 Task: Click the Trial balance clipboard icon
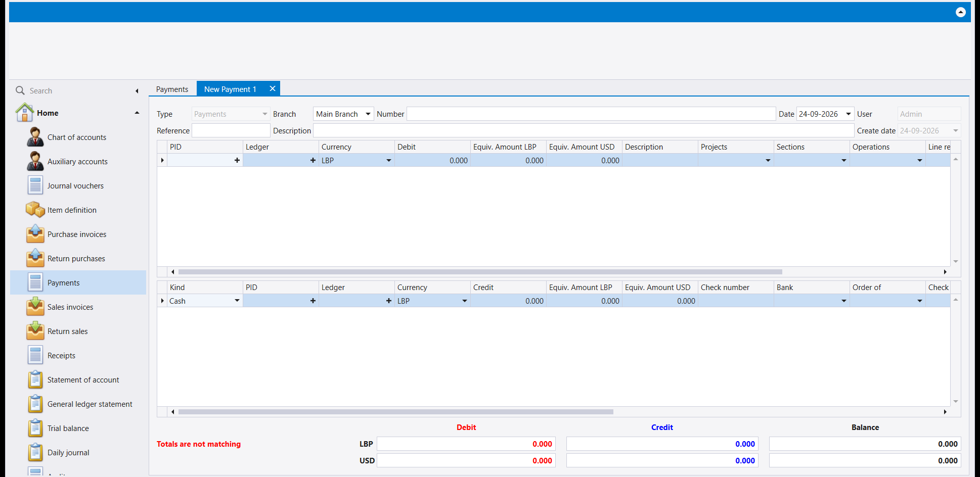coord(35,428)
